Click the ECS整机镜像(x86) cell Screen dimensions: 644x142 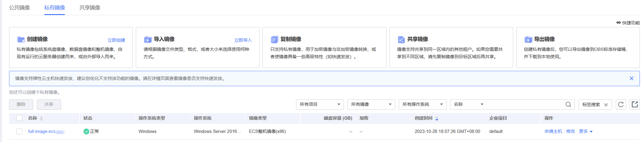pos(267,131)
